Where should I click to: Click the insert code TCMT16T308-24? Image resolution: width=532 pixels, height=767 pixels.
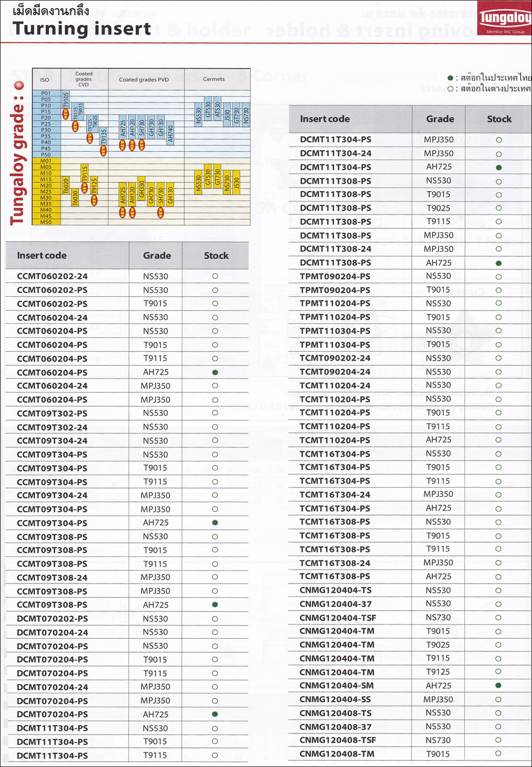[335, 563]
